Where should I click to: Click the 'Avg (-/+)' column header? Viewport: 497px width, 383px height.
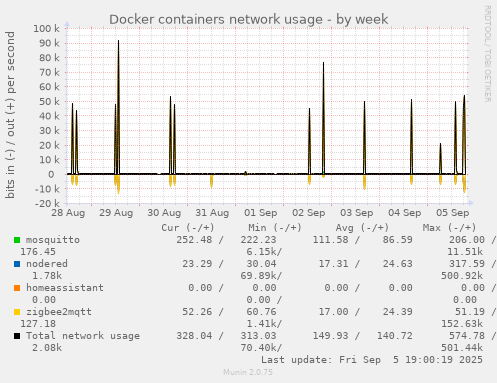point(362,228)
